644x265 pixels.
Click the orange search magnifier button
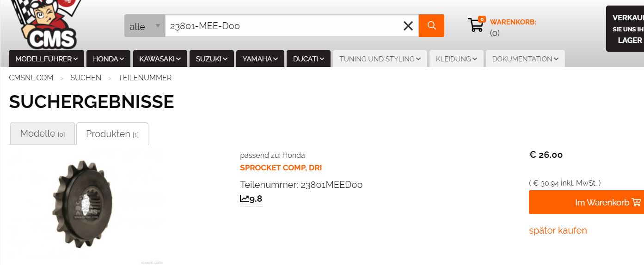(x=431, y=26)
